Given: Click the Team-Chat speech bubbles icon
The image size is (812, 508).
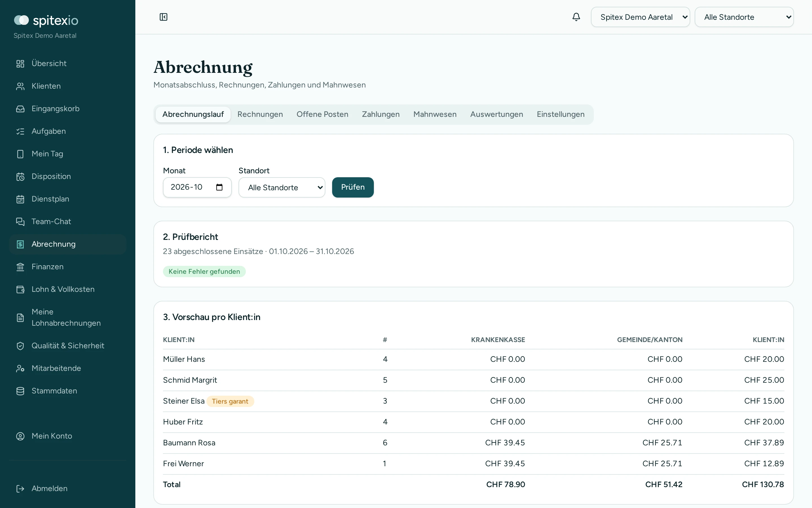Looking at the screenshot, I should [x=20, y=222].
